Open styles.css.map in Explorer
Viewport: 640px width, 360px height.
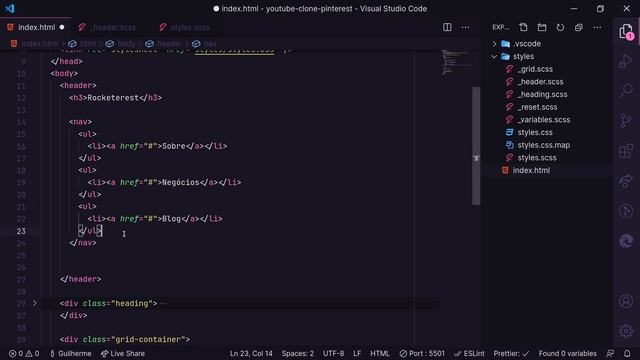pyautogui.click(x=543, y=145)
